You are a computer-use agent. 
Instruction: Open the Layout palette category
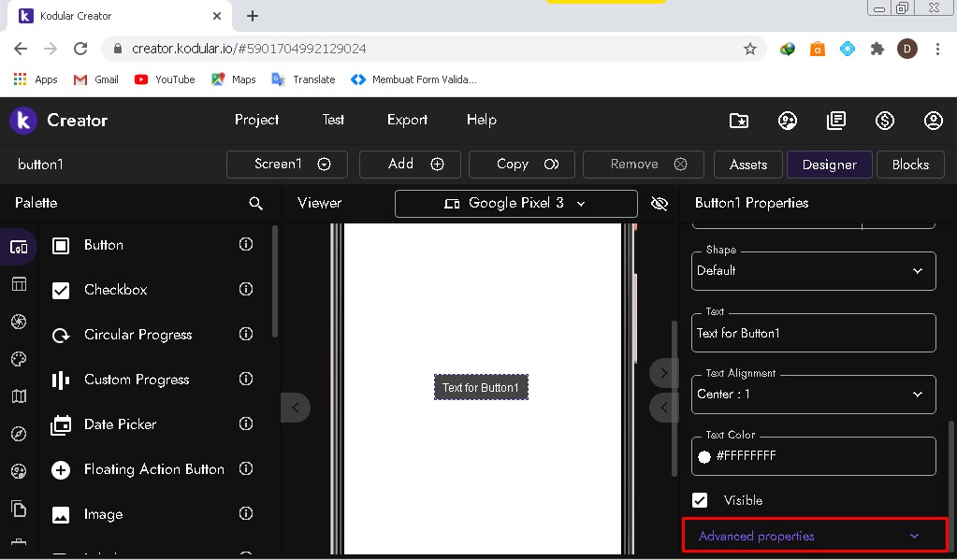pos(19,284)
